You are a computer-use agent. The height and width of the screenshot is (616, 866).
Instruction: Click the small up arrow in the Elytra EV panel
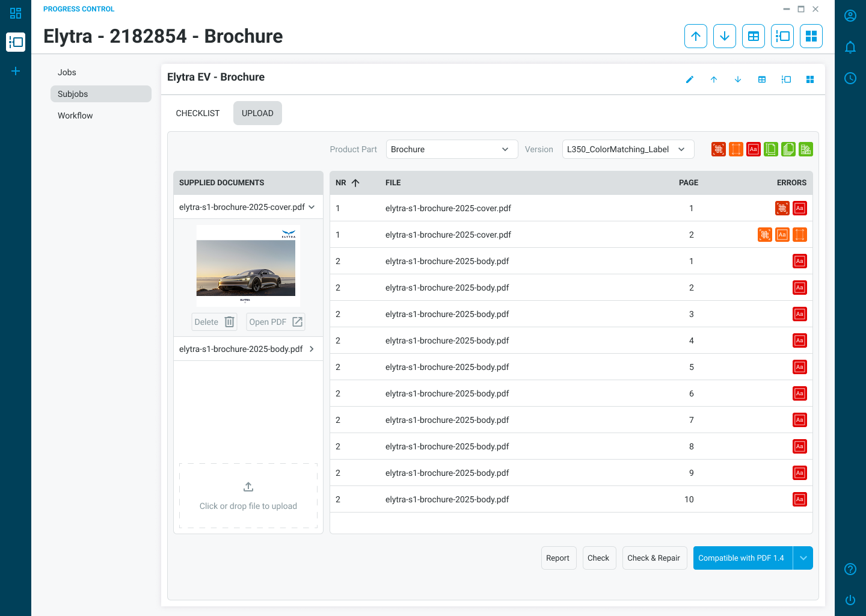pos(714,79)
